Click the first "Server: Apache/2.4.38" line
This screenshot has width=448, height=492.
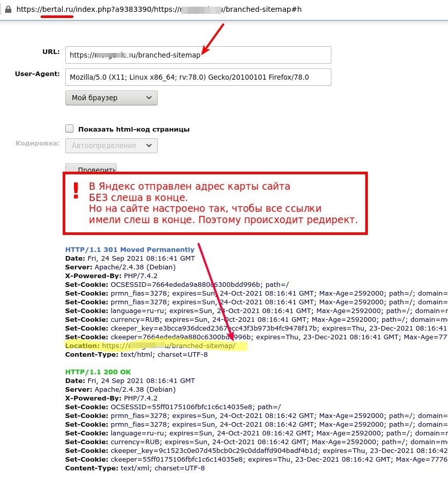[120, 267]
